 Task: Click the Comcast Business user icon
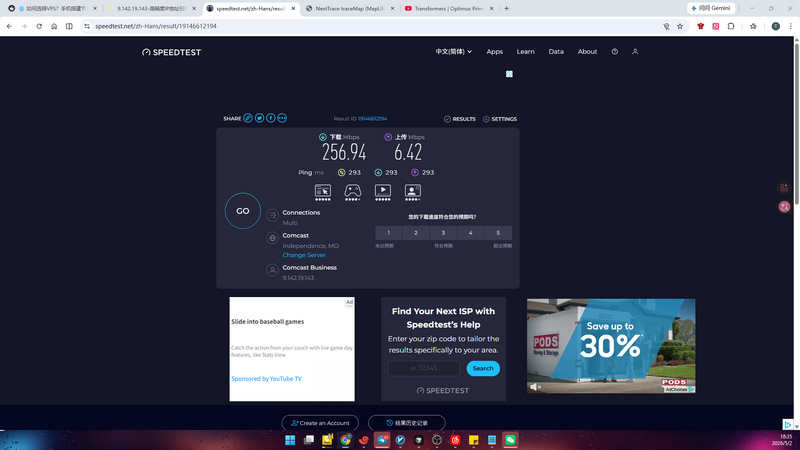point(272,270)
